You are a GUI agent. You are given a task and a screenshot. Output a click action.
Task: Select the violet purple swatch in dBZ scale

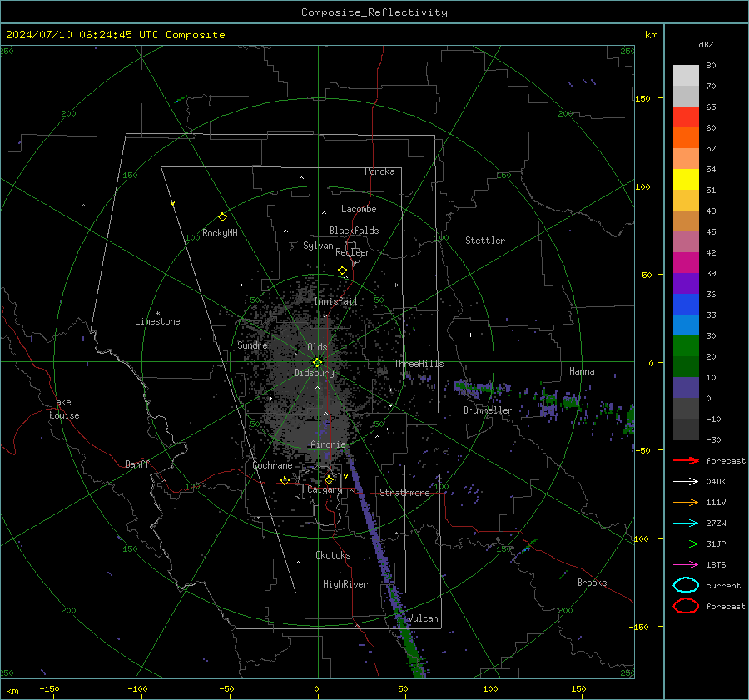[686, 283]
